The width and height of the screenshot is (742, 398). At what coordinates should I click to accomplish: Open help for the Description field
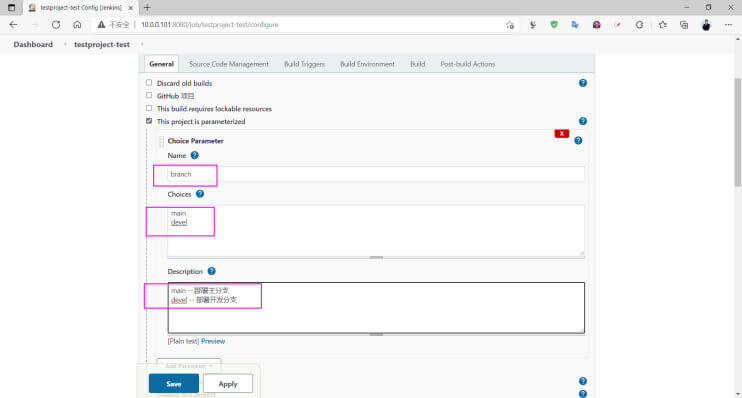[x=212, y=271]
